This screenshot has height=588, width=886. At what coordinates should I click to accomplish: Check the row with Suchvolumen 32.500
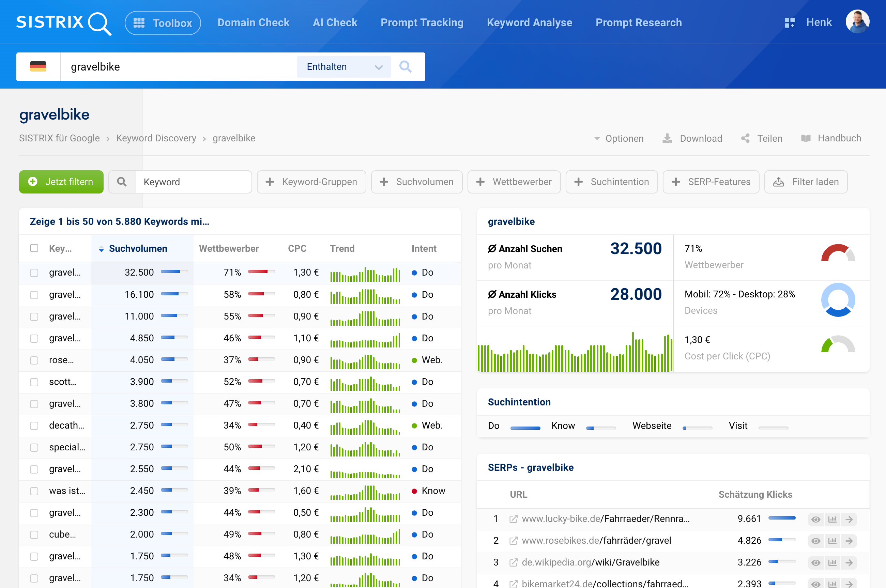tap(34, 273)
